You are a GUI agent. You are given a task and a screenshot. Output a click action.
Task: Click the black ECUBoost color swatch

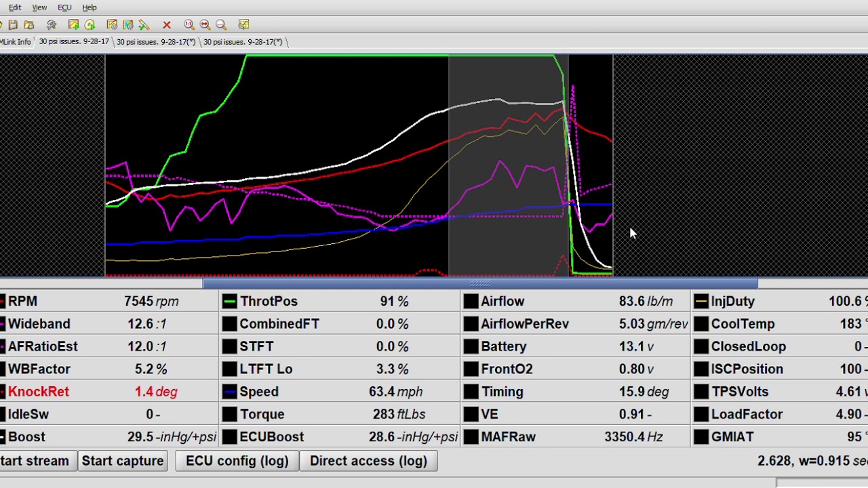(230, 437)
